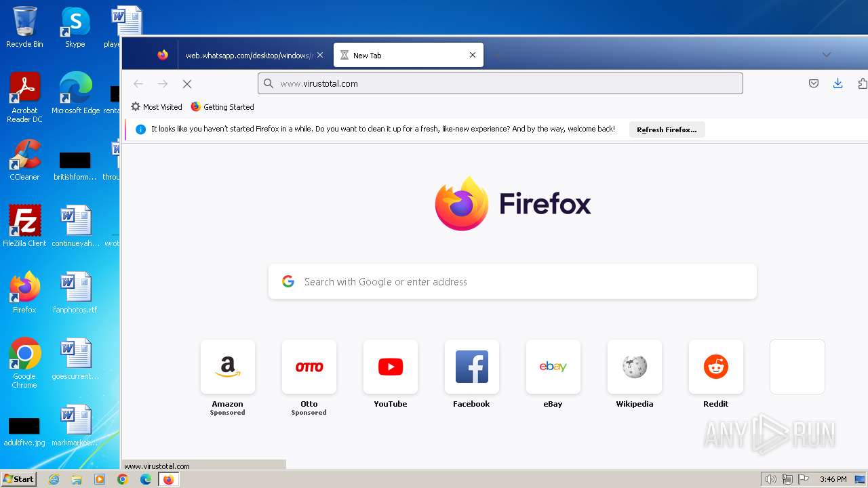Go back one page
This screenshot has width=868, height=488.
[x=138, y=83]
